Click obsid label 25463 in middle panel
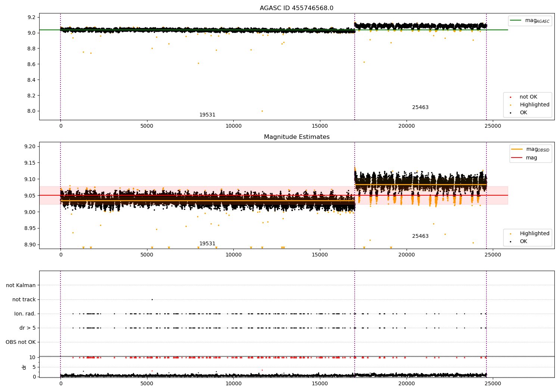The height and width of the screenshot is (392, 560). coord(420,236)
